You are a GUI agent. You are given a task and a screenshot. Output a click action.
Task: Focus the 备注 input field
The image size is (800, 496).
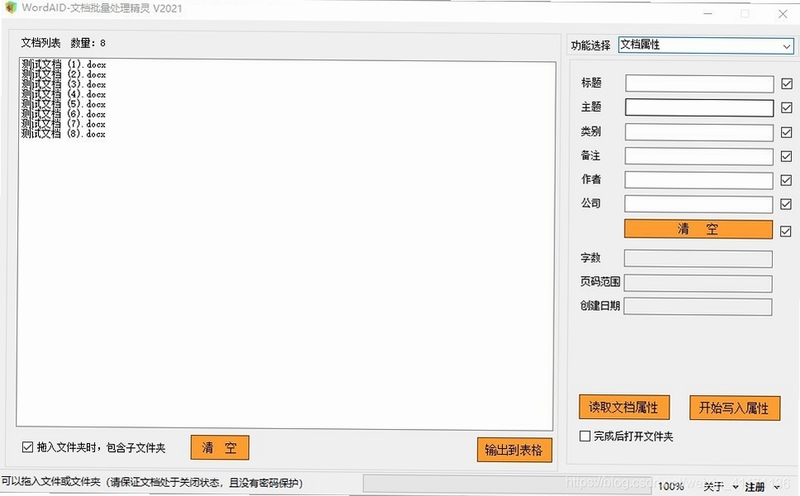coord(699,156)
